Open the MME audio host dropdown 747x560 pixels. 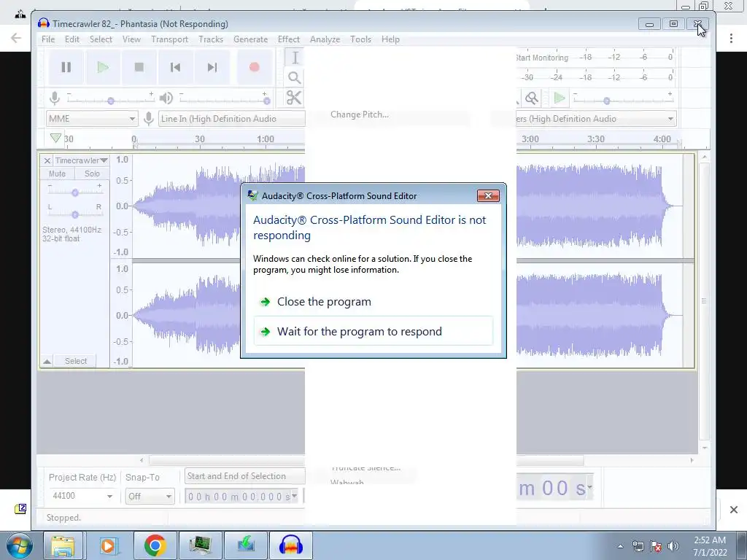[x=92, y=119]
